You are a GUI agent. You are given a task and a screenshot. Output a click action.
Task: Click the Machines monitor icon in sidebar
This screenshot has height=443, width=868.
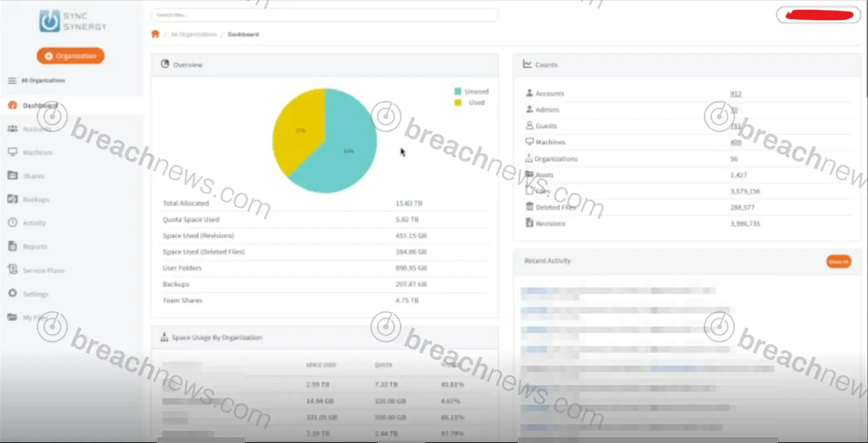click(x=13, y=152)
